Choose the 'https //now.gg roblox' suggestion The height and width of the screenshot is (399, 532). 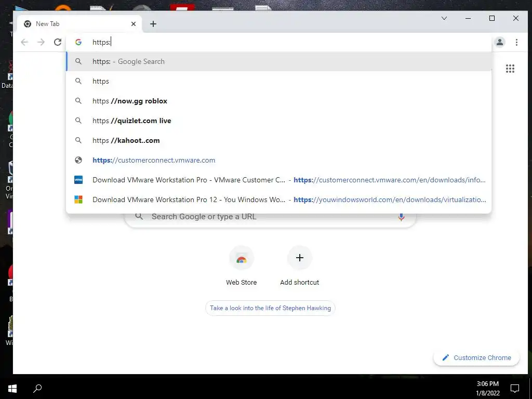point(279,101)
